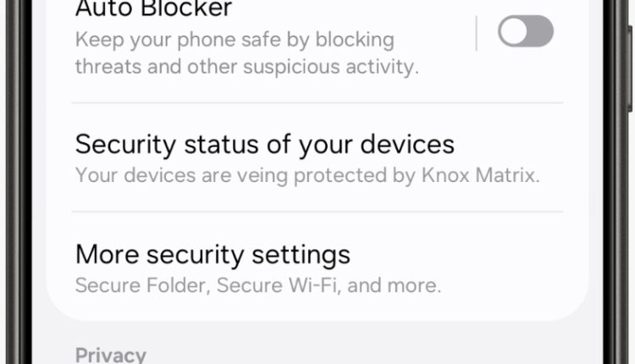Tap the Secure Folder, Secure Wi-Fi subtitle
The height and width of the screenshot is (364, 635).
click(257, 285)
